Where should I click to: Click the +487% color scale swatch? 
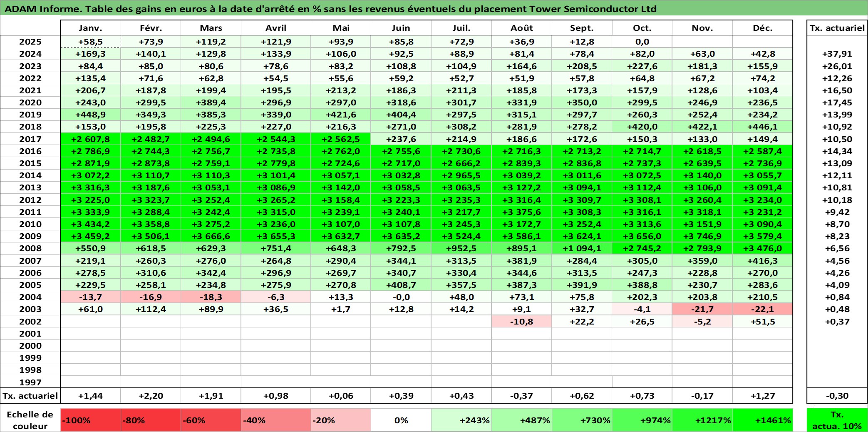coord(522,420)
